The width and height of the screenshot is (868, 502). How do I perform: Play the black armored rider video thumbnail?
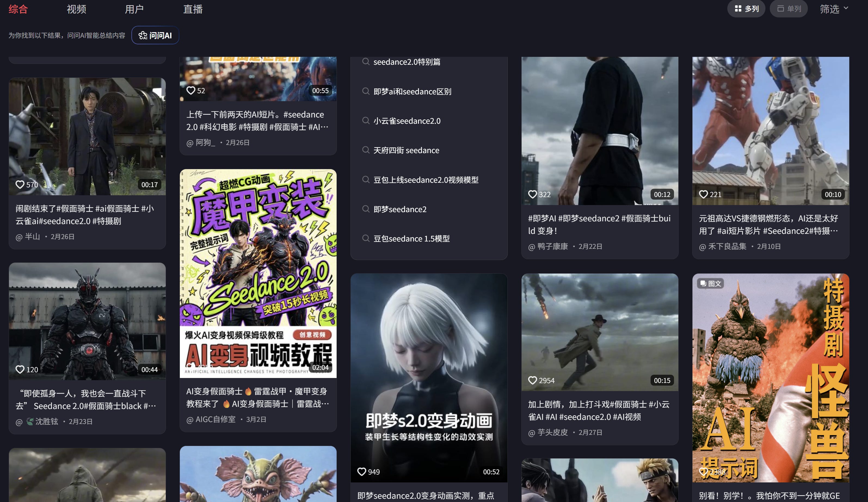pos(87,321)
